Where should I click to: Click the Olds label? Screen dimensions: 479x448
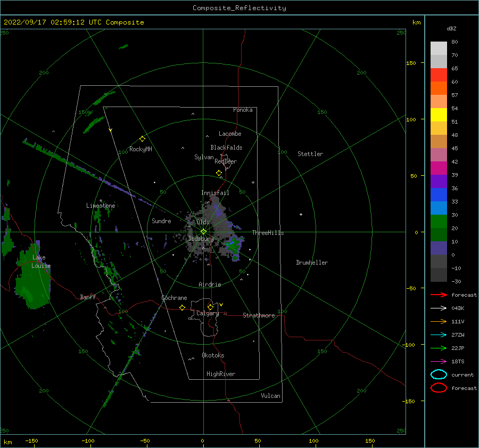tap(203, 222)
